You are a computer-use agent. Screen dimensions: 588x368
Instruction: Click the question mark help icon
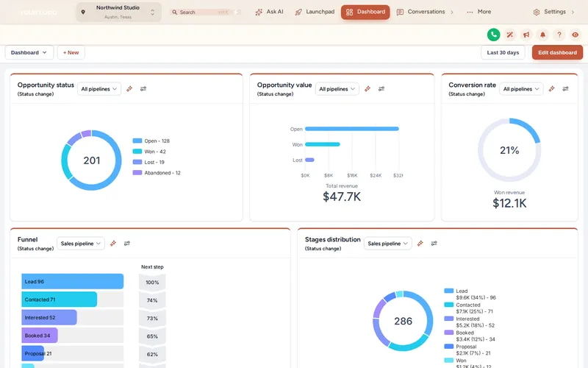tap(559, 35)
